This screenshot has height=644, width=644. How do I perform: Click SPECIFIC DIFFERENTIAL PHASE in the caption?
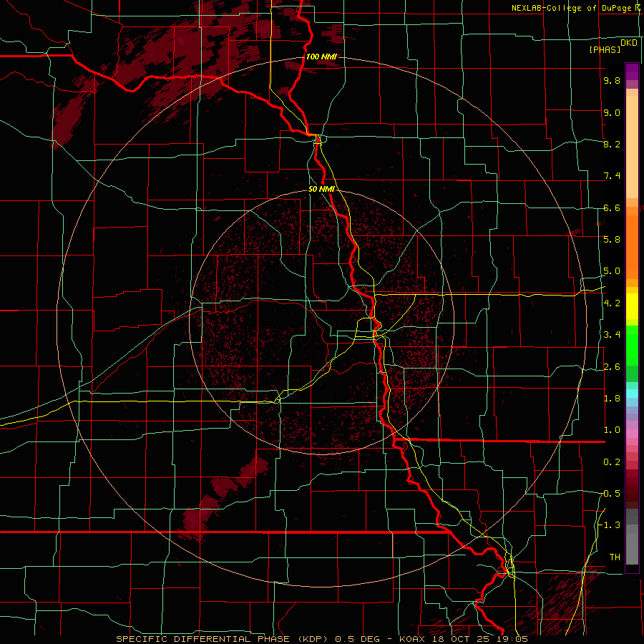(201, 639)
